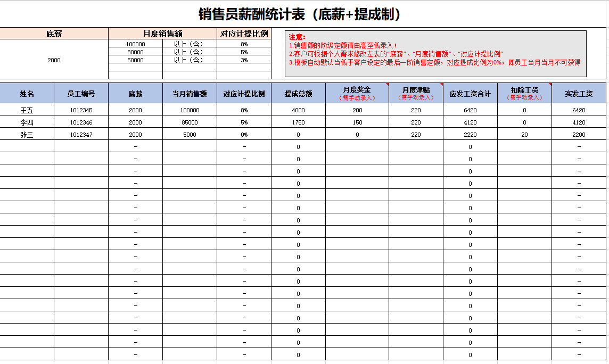Viewport: 609px width, 364px height.
Task: Select the 50000 sales tier cell
Action: click(135, 60)
